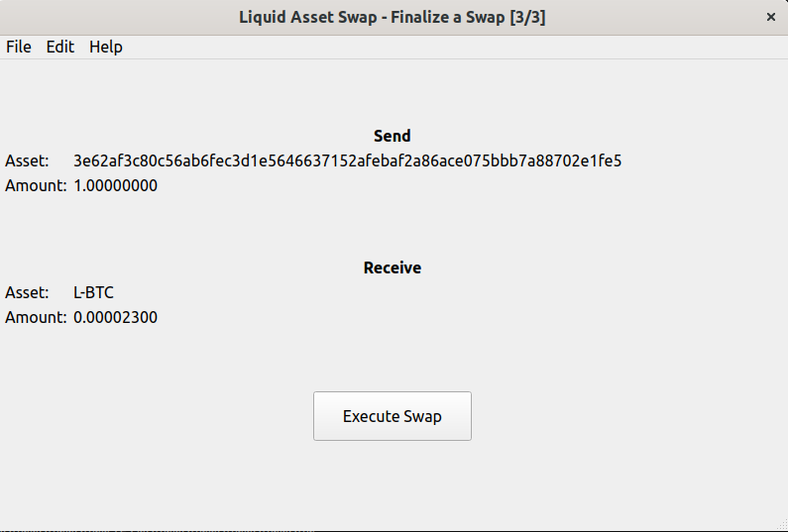Click empty title bar area left of title
The width and height of the screenshot is (788, 532).
[119, 17]
